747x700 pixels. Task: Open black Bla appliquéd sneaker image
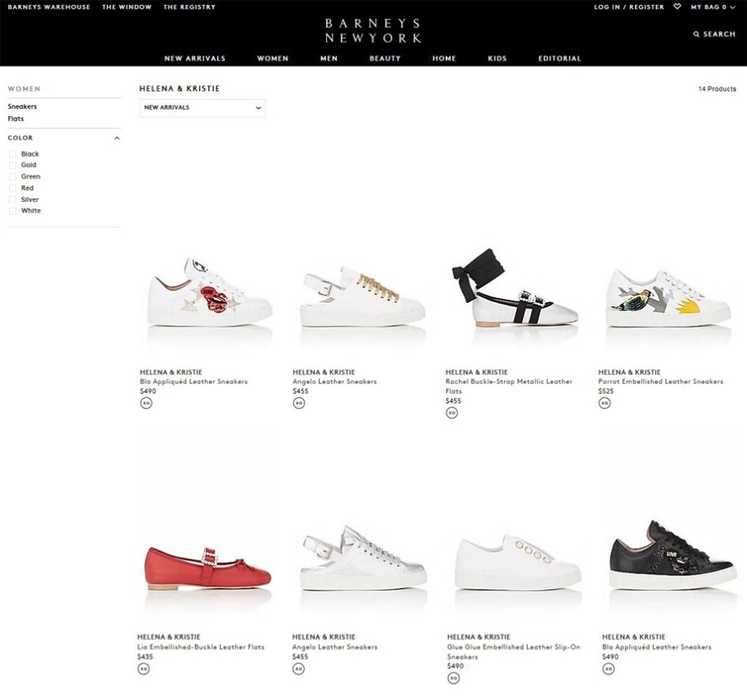pos(672,556)
